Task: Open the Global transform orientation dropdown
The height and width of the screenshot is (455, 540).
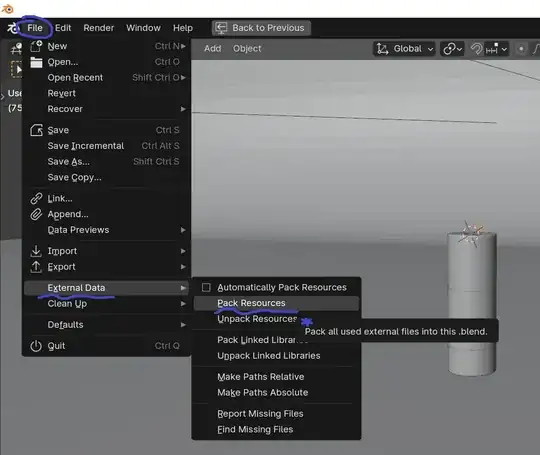Action: point(404,49)
